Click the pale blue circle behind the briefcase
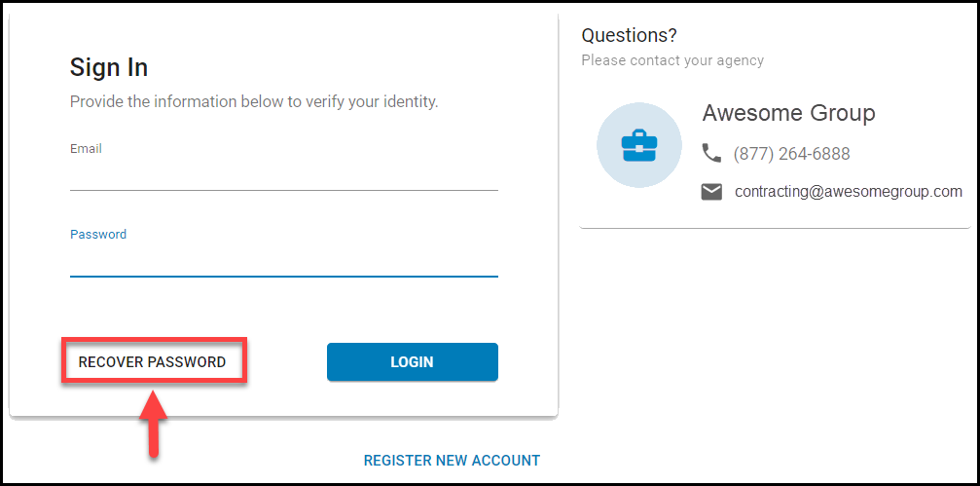This screenshot has height=486, width=980. [x=638, y=146]
